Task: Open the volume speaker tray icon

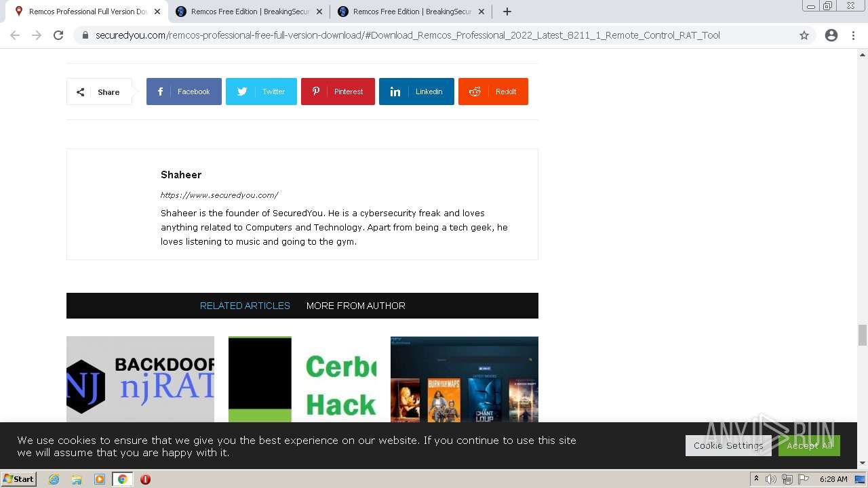Action: 771,479
